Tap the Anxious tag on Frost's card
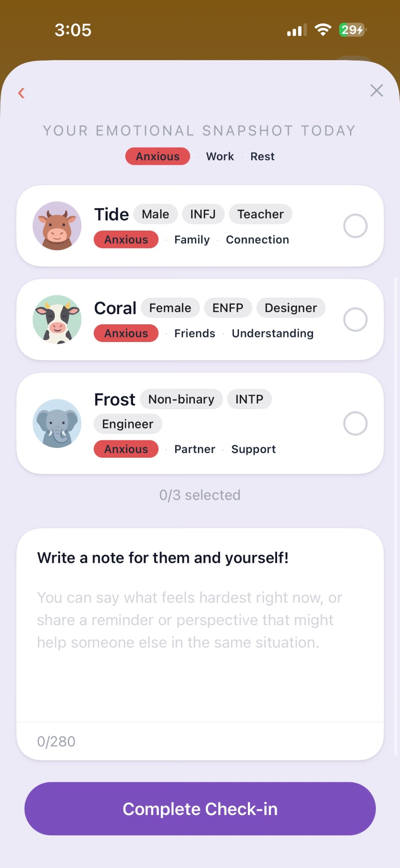Image resolution: width=400 pixels, height=868 pixels. pos(126,449)
